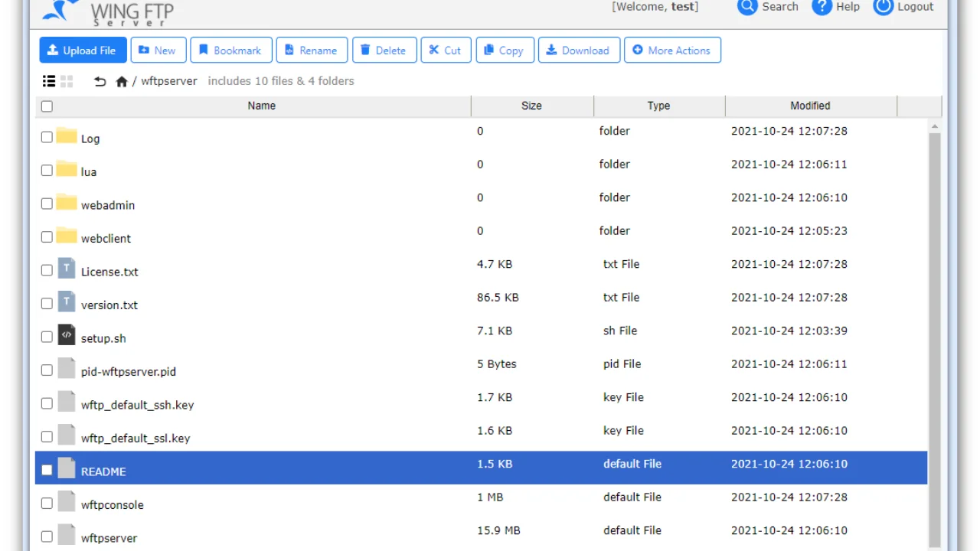
Task: Select the README file name
Action: [x=103, y=471]
